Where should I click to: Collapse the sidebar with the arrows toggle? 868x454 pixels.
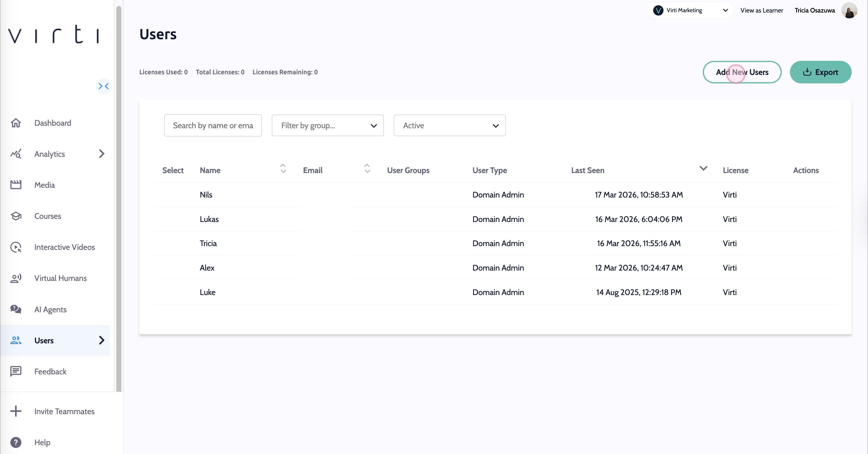click(x=103, y=86)
